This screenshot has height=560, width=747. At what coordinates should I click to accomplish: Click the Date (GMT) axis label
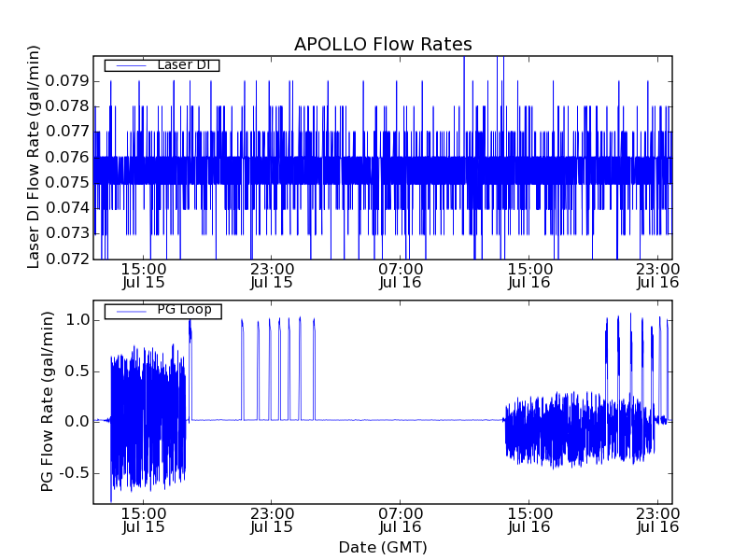pyautogui.click(x=383, y=548)
